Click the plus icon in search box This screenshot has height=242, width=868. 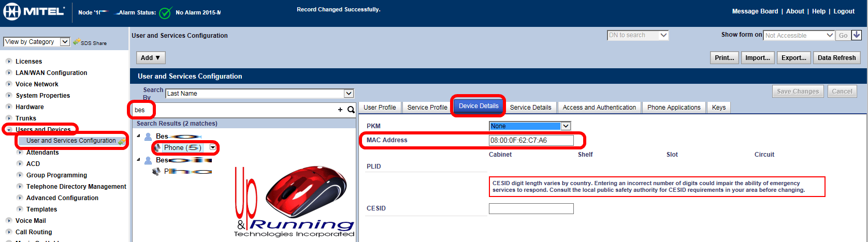(340, 110)
